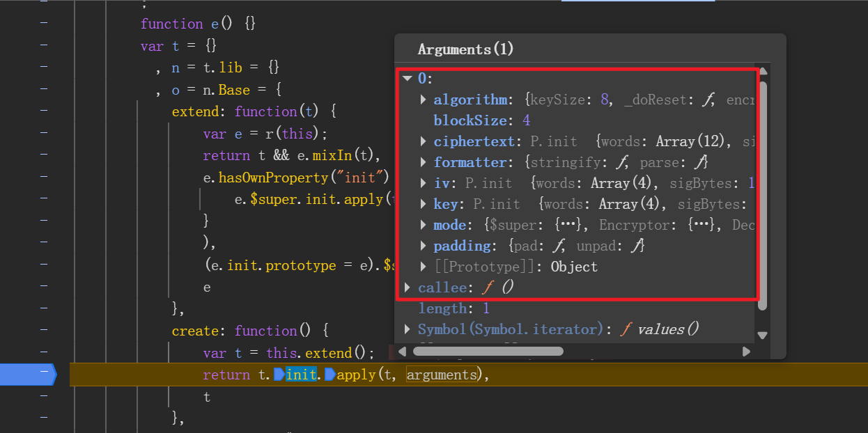This screenshot has width=868, height=433.
Task: Expand the ciphertext property
Action: pos(424,141)
